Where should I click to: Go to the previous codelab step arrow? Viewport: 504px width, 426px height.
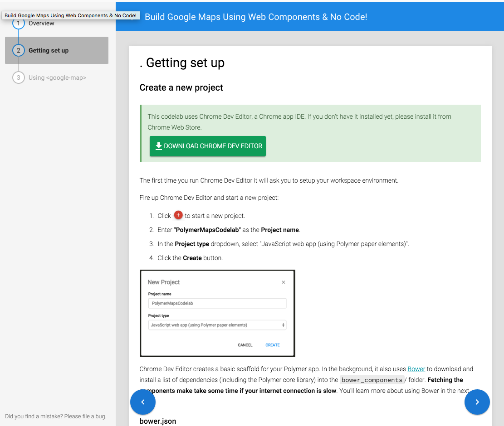(x=143, y=402)
